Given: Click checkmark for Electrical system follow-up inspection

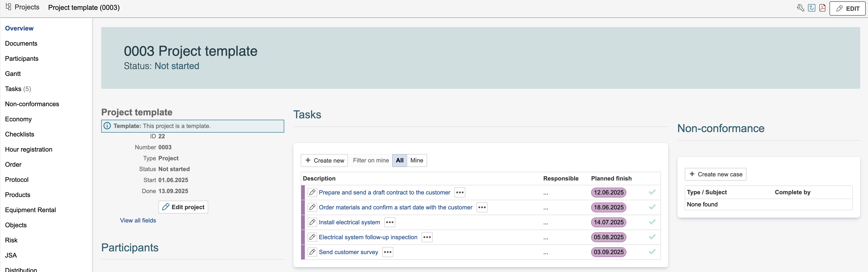Looking at the screenshot, I should [x=652, y=237].
